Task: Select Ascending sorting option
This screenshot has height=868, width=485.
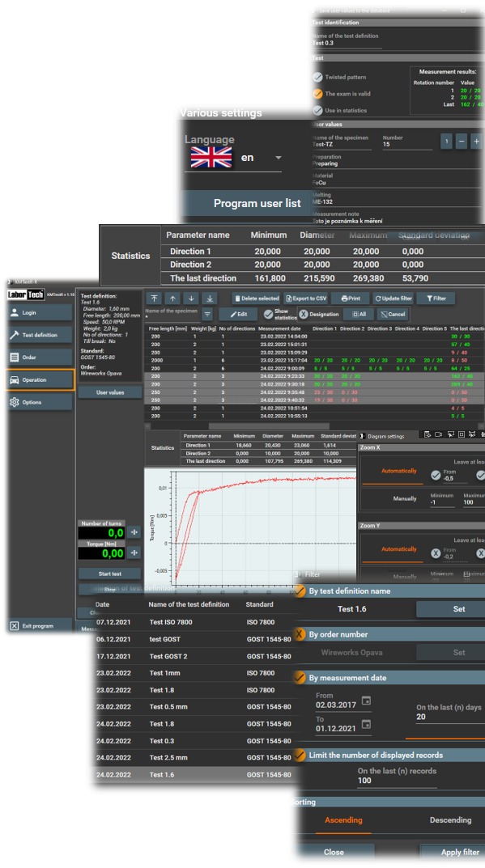Action: (x=343, y=820)
